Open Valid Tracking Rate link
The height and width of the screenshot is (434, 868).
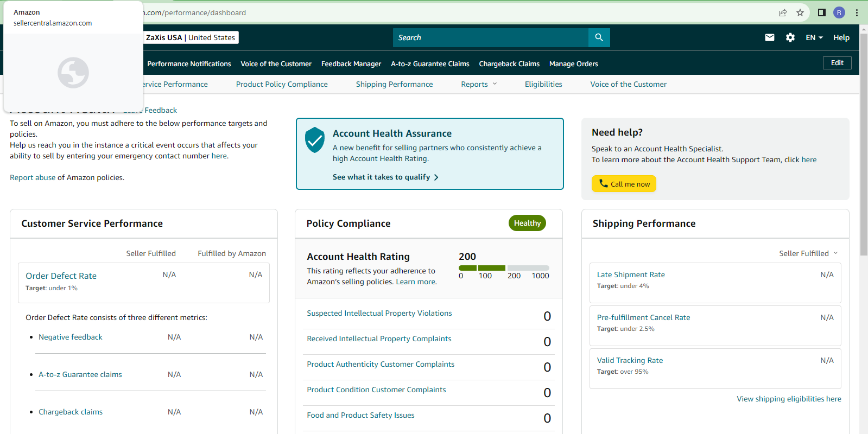point(630,360)
